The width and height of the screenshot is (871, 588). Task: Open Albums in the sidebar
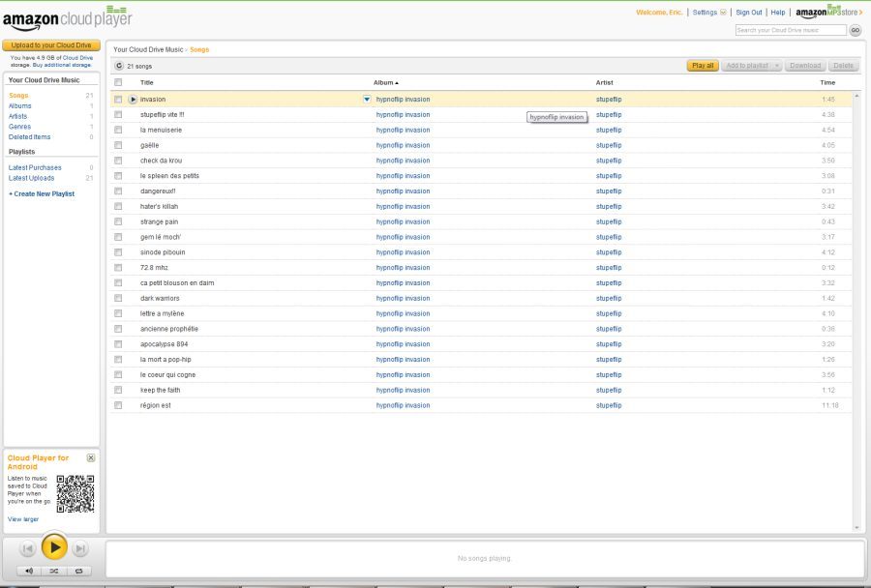(x=19, y=105)
